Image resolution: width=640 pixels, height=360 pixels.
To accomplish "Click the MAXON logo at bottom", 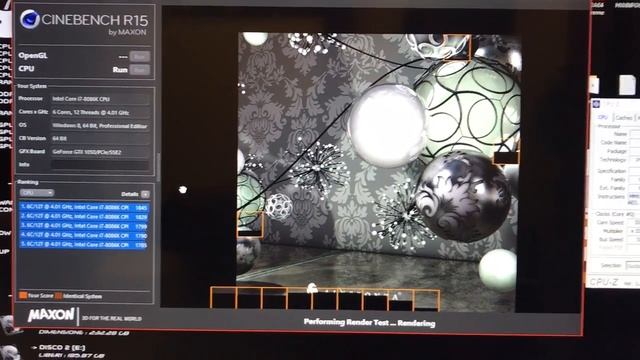I will pyautogui.click(x=51, y=315).
